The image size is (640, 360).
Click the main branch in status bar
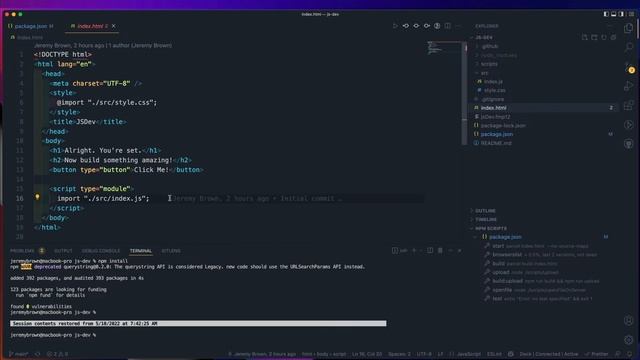click(x=18, y=354)
